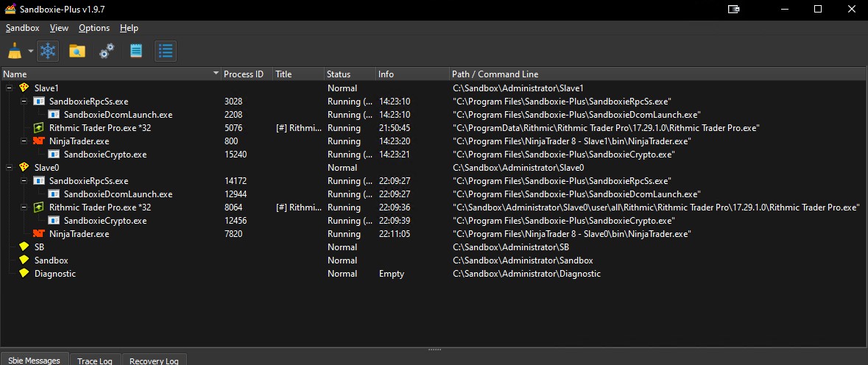Toggle the snowflake Keep Terminated button
This screenshot has width=868, height=365.
49,52
